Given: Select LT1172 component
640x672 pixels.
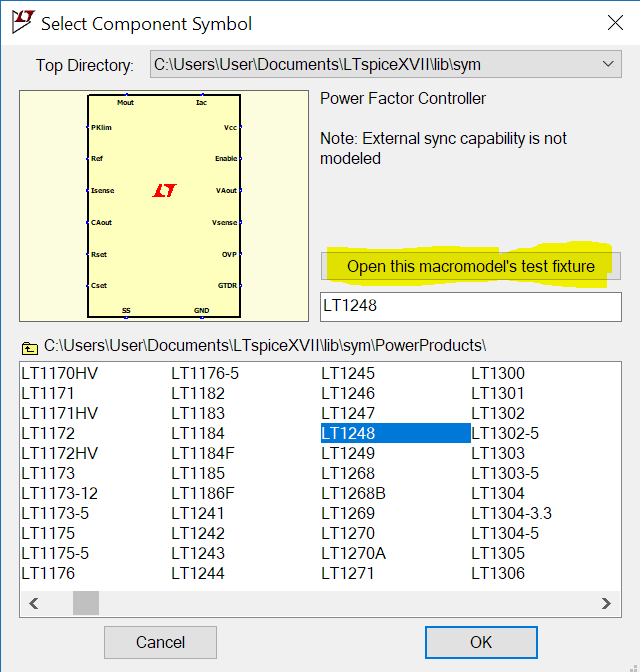Looking at the screenshot, I should click(x=48, y=433).
